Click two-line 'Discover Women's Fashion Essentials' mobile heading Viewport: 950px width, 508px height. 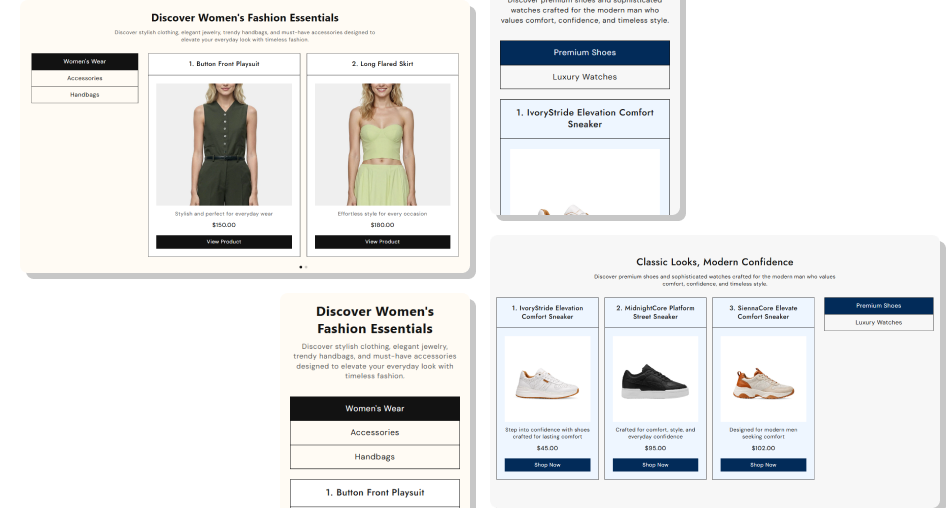tap(374, 320)
